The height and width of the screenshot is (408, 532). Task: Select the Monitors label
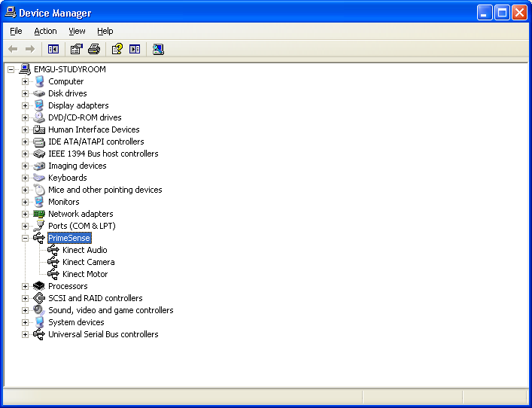click(64, 202)
